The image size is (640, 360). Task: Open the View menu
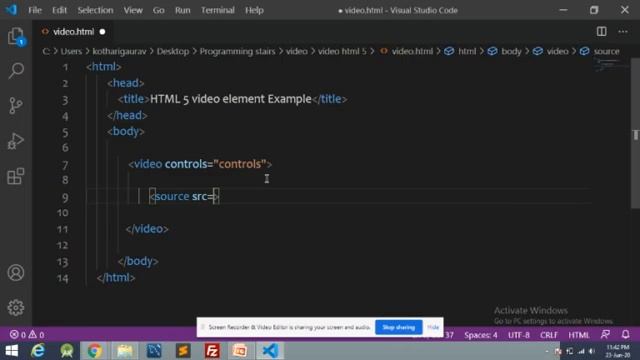tap(133, 10)
